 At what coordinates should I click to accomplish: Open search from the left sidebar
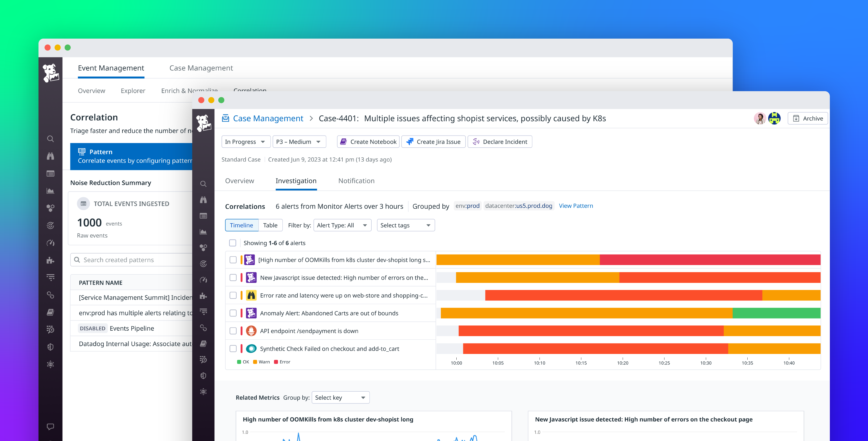coord(50,138)
